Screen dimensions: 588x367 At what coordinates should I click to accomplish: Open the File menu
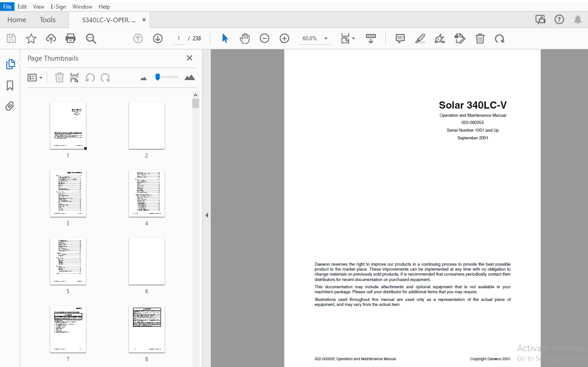point(7,7)
